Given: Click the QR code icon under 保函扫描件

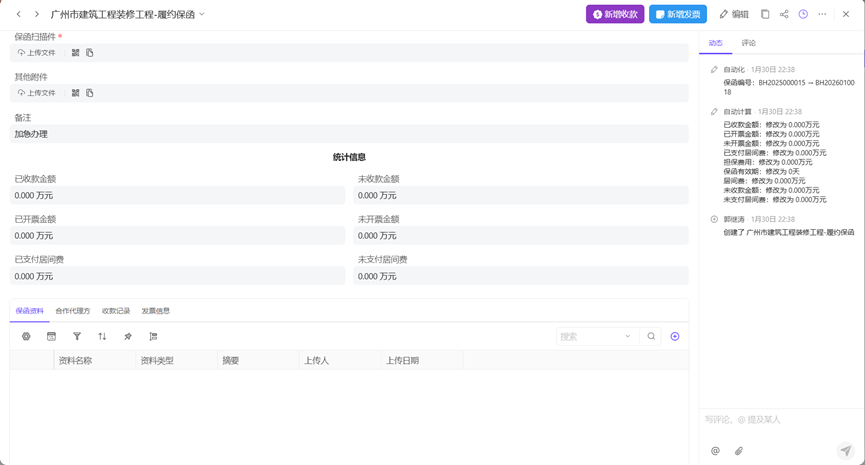Looking at the screenshot, I should click(75, 53).
